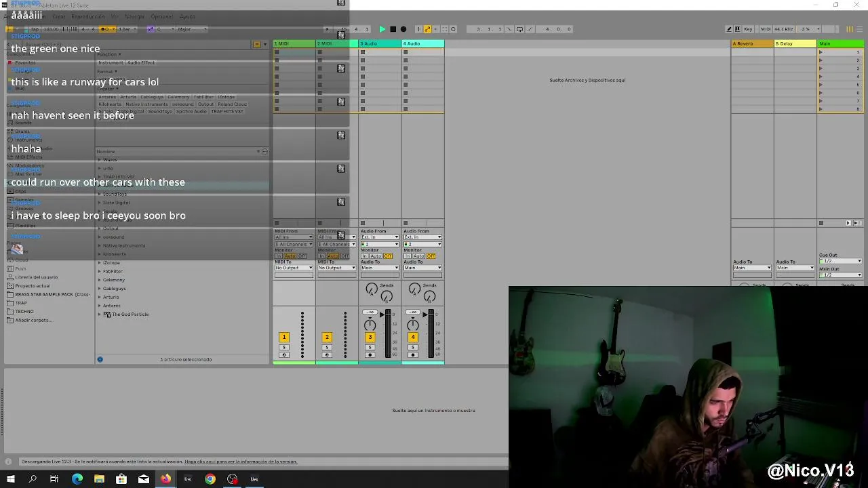Image resolution: width=868 pixels, height=488 pixels.
Task: Select the A Reverb return track header
Action: coord(752,43)
